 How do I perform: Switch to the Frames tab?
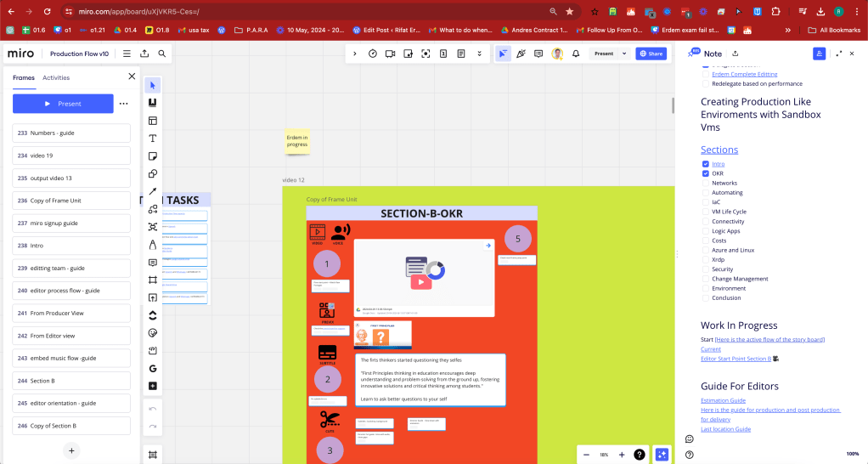24,77
